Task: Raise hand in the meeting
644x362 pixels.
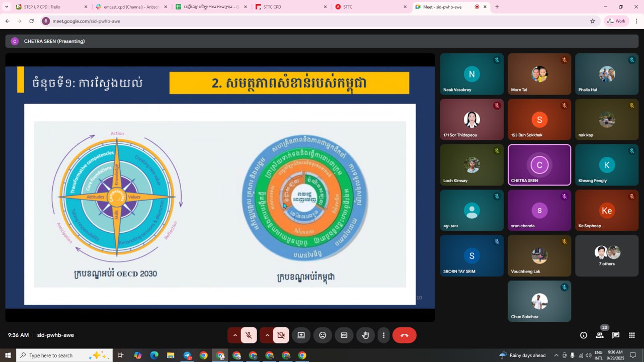Action: coord(366,335)
